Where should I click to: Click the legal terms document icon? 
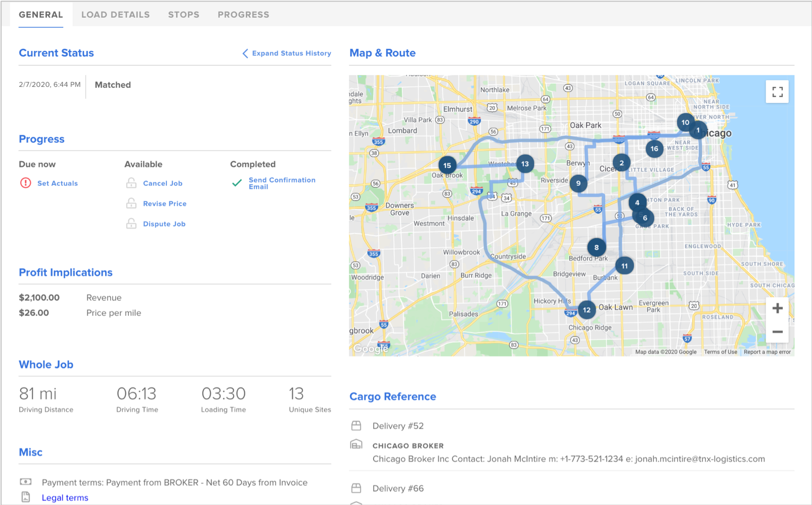tap(26, 497)
